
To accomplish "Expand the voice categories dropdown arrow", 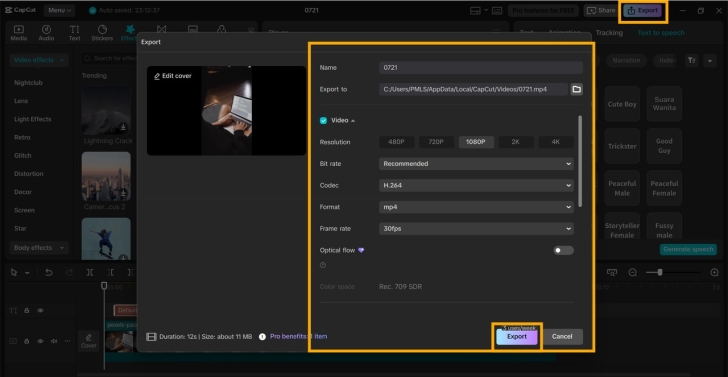I will point(709,60).
